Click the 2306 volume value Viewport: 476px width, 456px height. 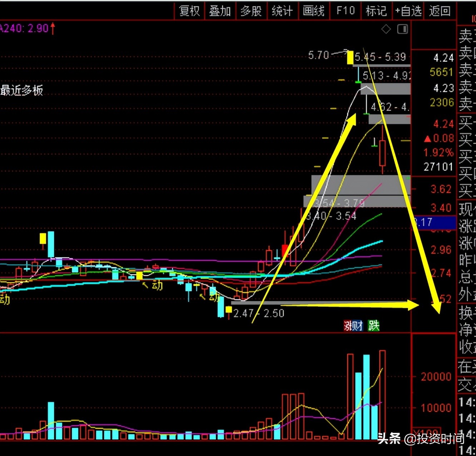442,103
